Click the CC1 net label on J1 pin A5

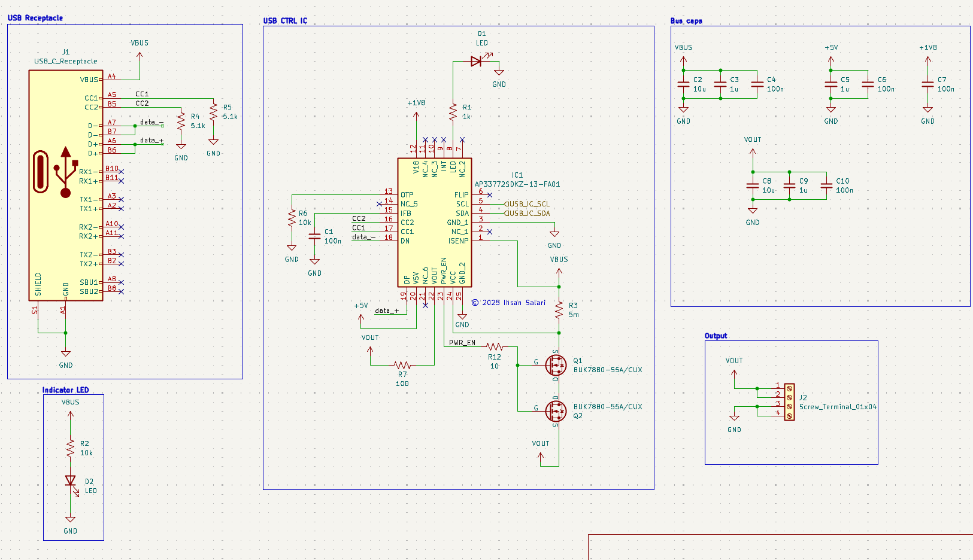click(x=142, y=94)
